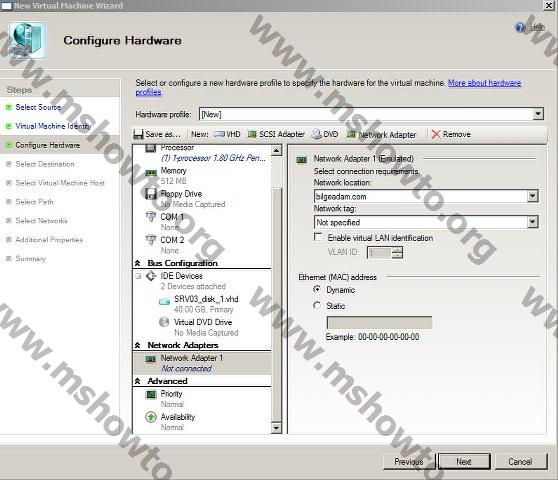Add a new DVD drive
The image size is (558, 480).
pyautogui.click(x=325, y=134)
